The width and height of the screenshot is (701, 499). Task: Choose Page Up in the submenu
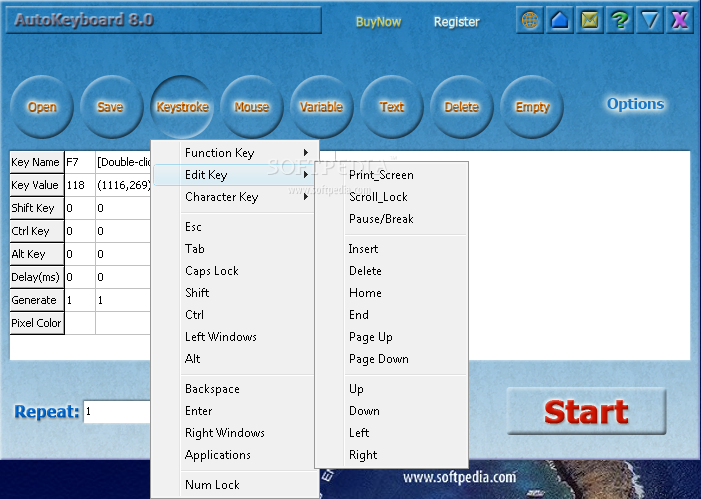tap(392, 337)
